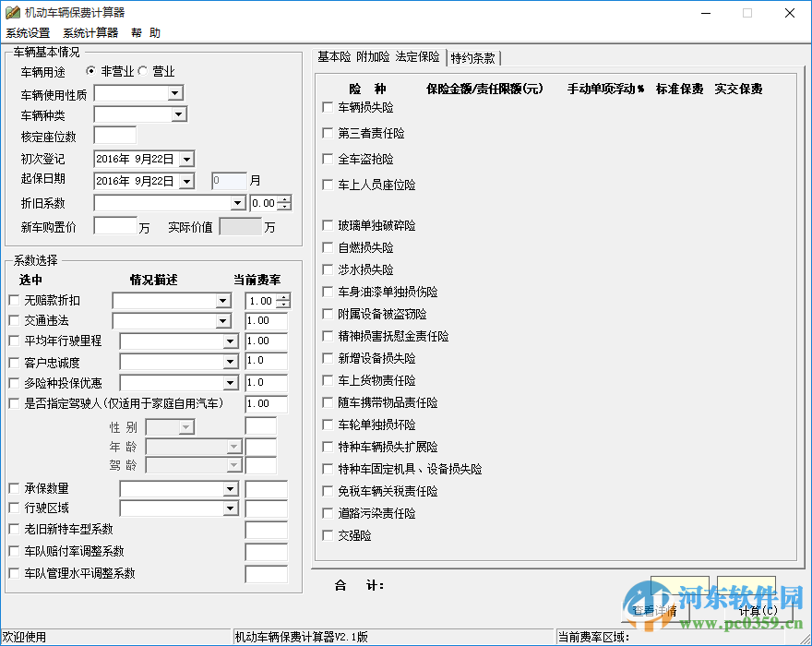Enable the 无赔款折扣 coefficient checkbox
Viewport: 812px width, 646px height.
tap(16, 299)
